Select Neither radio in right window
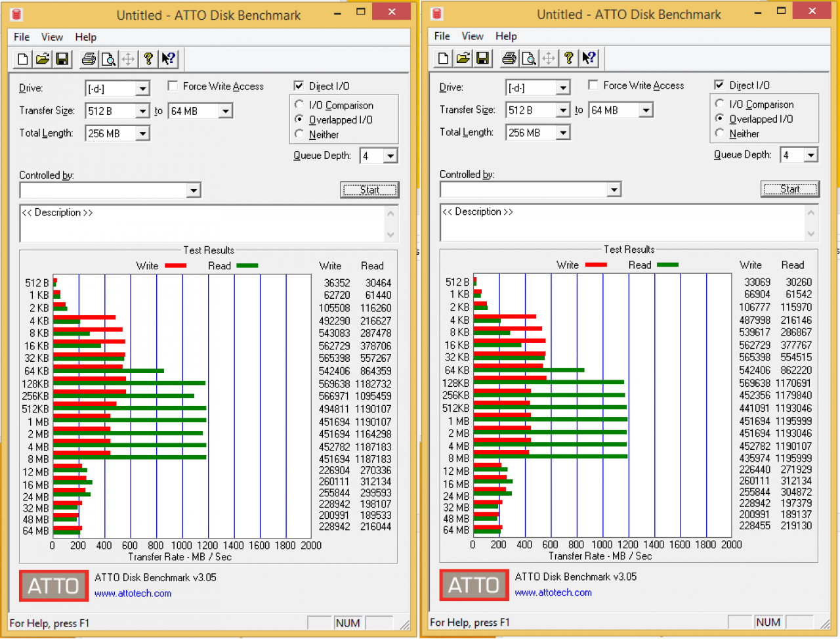The width and height of the screenshot is (840, 639). pyautogui.click(x=720, y=133)
